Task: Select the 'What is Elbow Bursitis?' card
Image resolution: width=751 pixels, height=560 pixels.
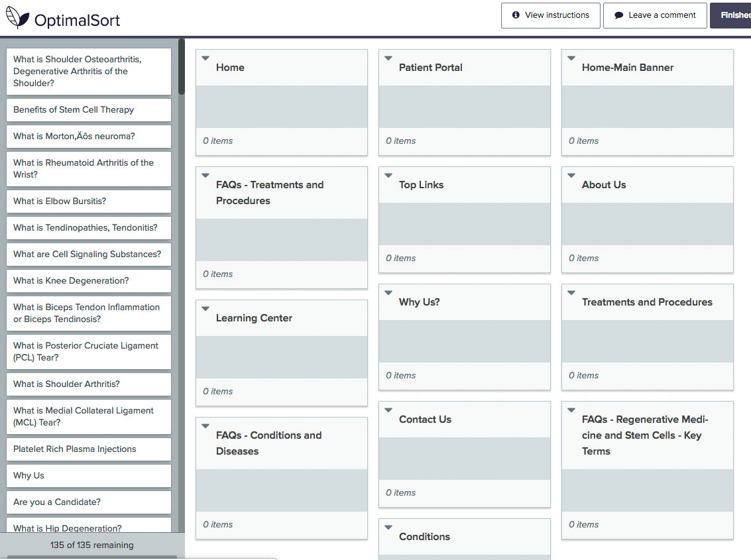Action: pos(89,201)
